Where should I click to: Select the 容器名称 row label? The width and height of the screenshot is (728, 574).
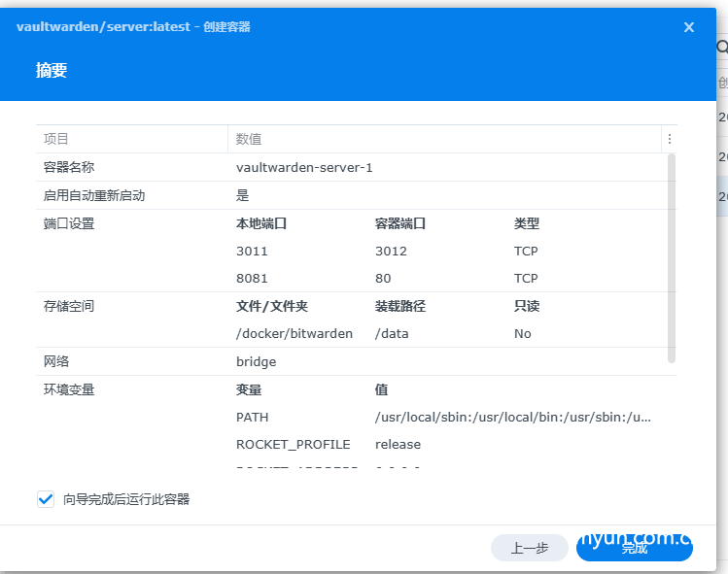tap(69, 167)
